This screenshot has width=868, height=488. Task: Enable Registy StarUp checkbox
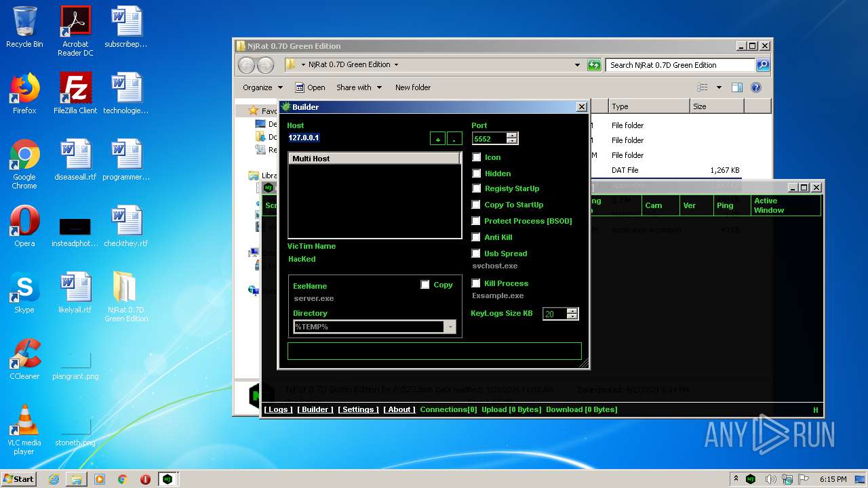[477, 188]
